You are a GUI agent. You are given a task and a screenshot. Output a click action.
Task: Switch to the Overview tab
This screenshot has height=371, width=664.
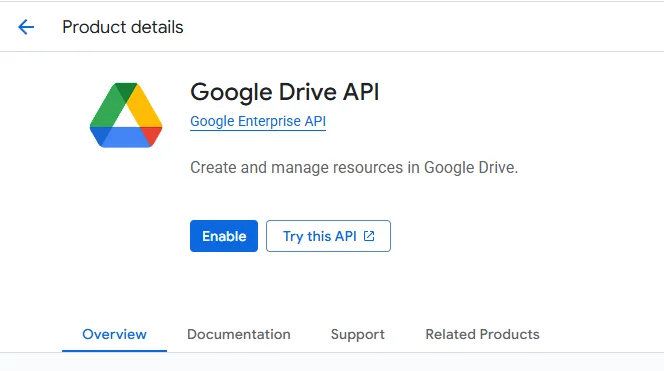[x=114, y=334]
